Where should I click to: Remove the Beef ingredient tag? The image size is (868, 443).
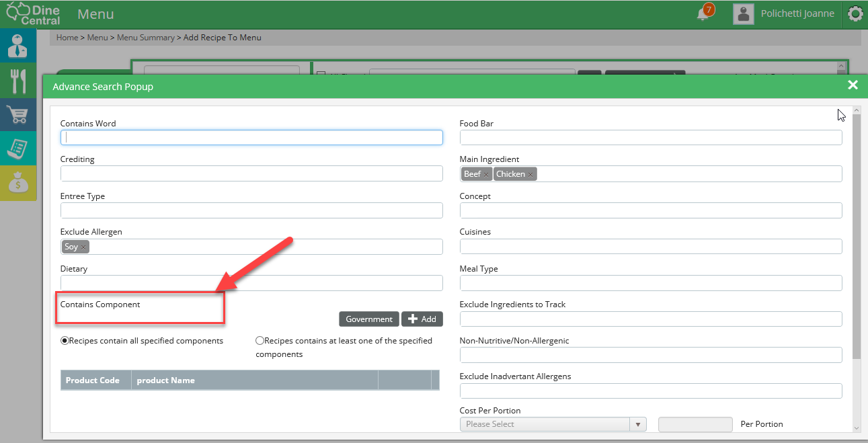(486, 175)
